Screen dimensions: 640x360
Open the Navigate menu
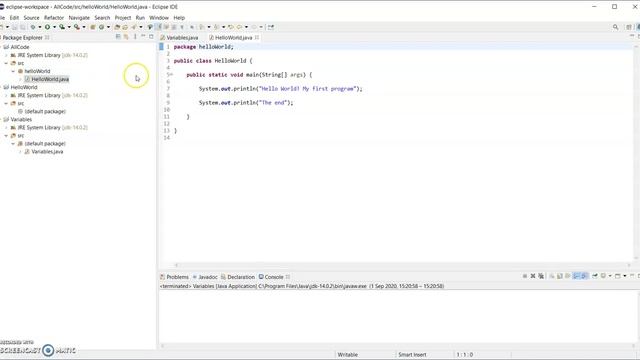coord(79,18)
